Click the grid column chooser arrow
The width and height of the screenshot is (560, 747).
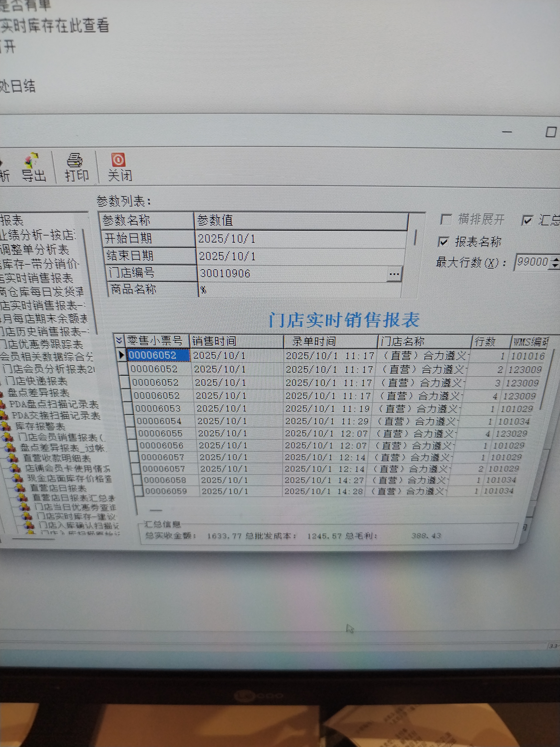119,340
